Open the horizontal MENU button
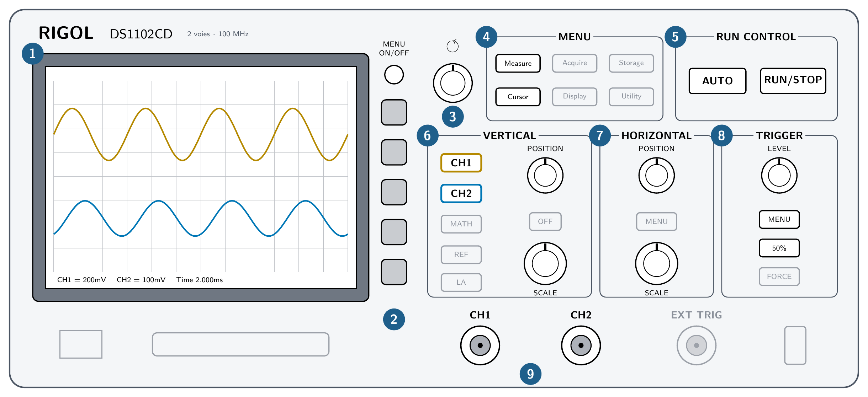Viewport: 868px width, 397px height. [x=656, y=221]
